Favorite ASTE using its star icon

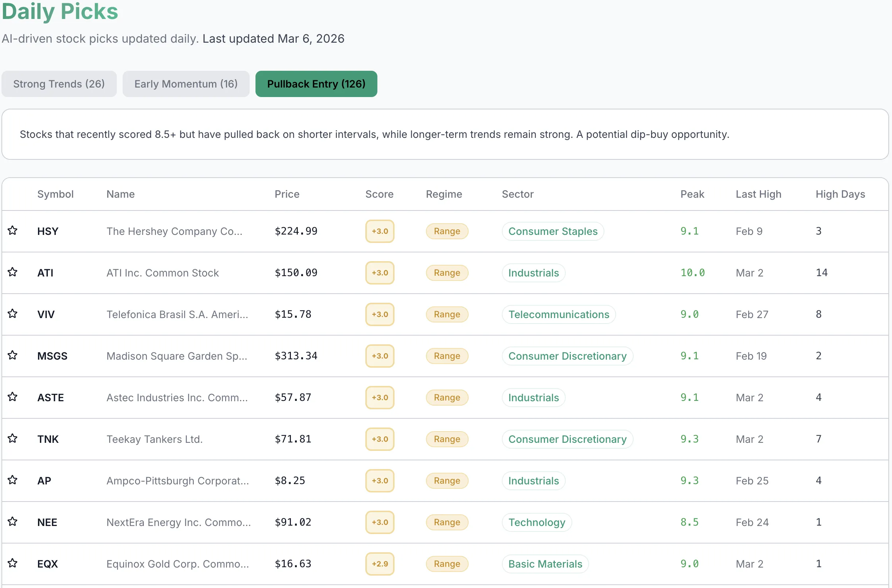tap(13, 397)
